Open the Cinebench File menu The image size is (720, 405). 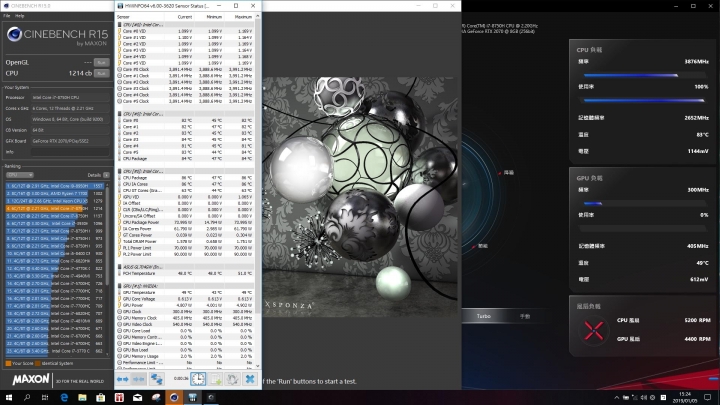click(6, 16)
